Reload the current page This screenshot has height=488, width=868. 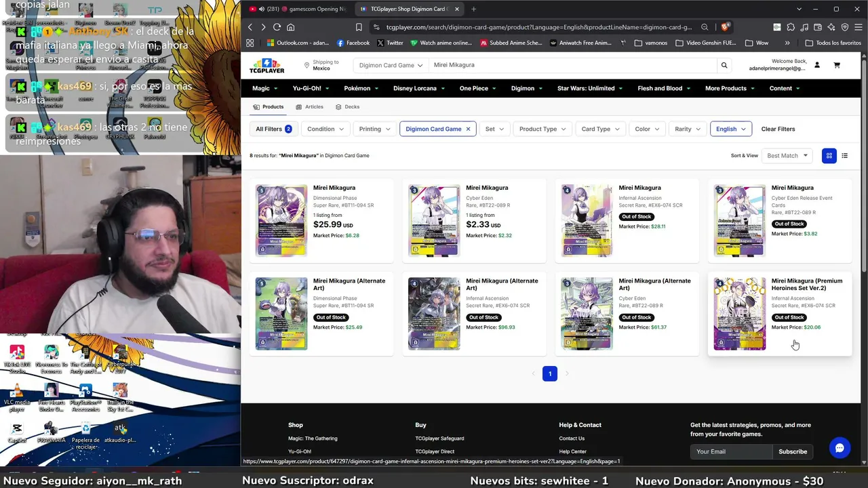pos(277,27)
